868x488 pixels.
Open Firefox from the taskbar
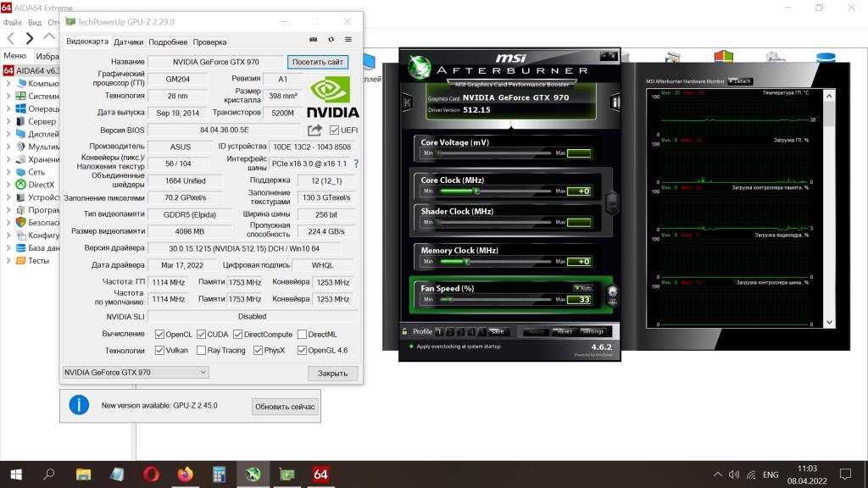click(x=185, y=474)
